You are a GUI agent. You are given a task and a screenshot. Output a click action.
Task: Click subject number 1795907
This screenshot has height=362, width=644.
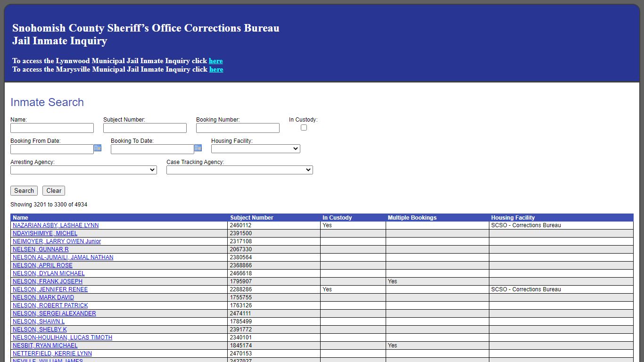click(x=240, y=281)
